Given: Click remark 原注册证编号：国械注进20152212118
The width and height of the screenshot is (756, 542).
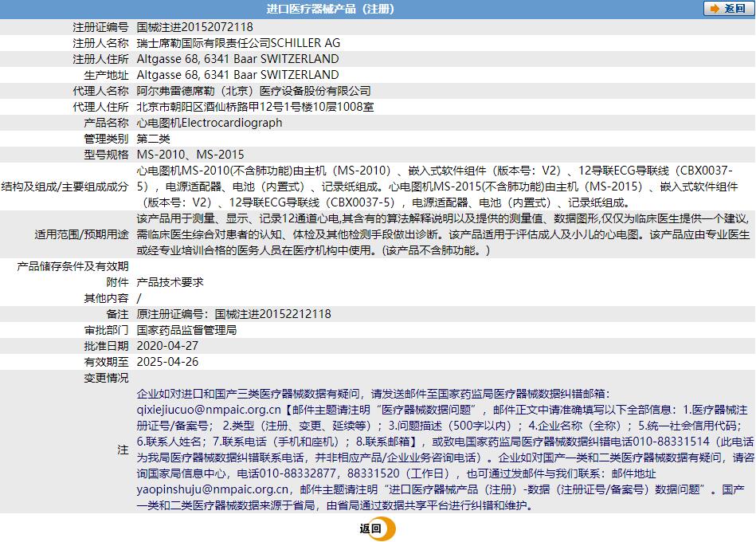Looking at the screenshot, I should [234, 314].
